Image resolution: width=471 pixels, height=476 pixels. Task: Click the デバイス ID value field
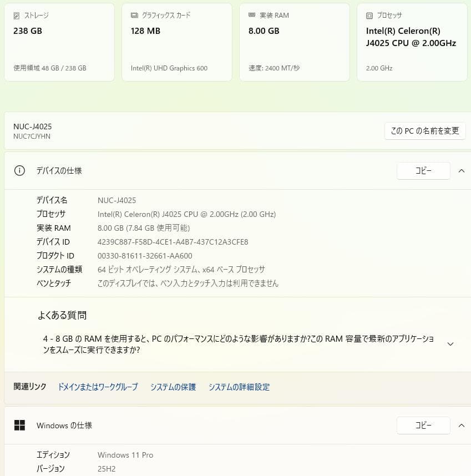[174, 242]
